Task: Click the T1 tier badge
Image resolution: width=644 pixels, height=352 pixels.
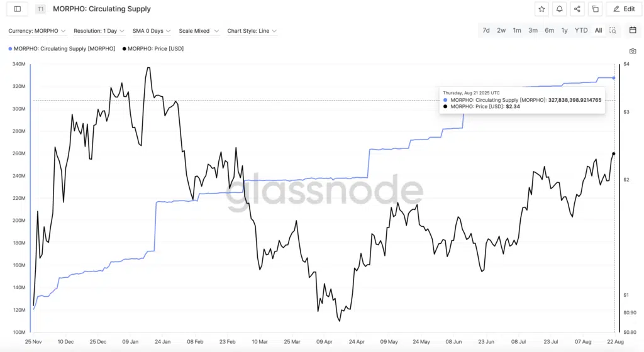Action: click(x=41, y=9)
